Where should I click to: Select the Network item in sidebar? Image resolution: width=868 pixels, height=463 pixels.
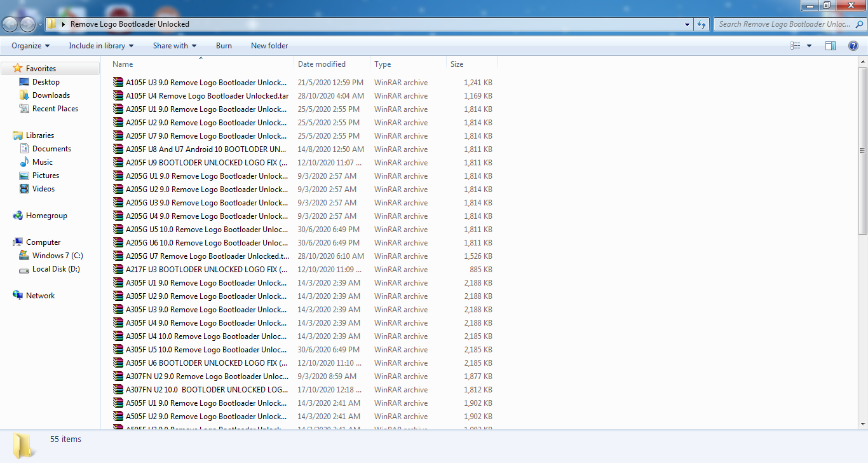tap(39, 295)
